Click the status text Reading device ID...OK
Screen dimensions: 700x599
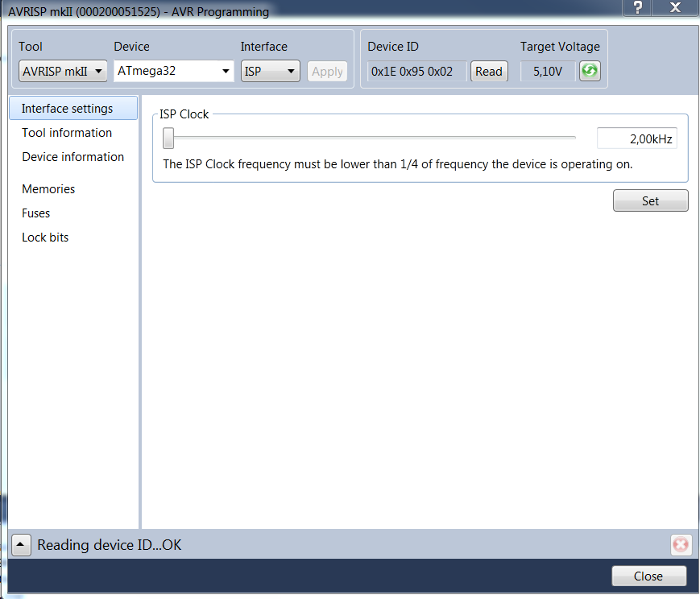pyautogui.click(x=110, y=544)
